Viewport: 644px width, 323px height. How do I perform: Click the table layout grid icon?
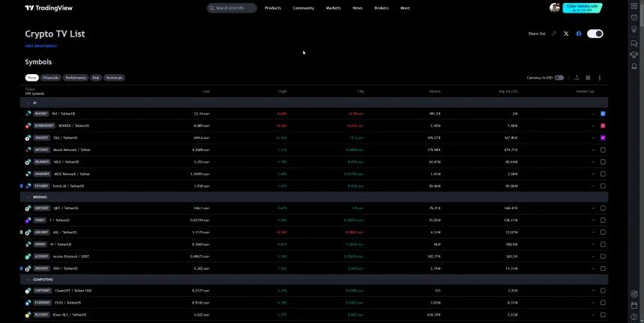[x=588, y=78]
